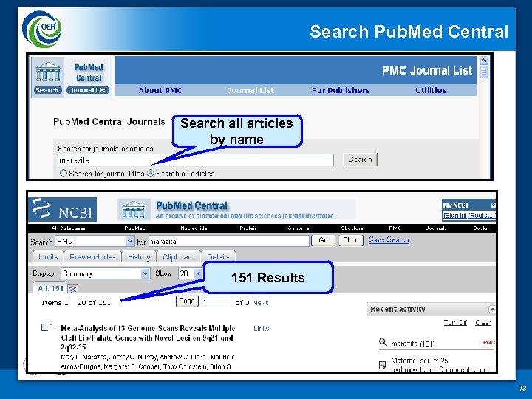Click PubMed in the black database bar
Image resolution: width=532 pixels, height=399 pixels.
coord(134,228)
